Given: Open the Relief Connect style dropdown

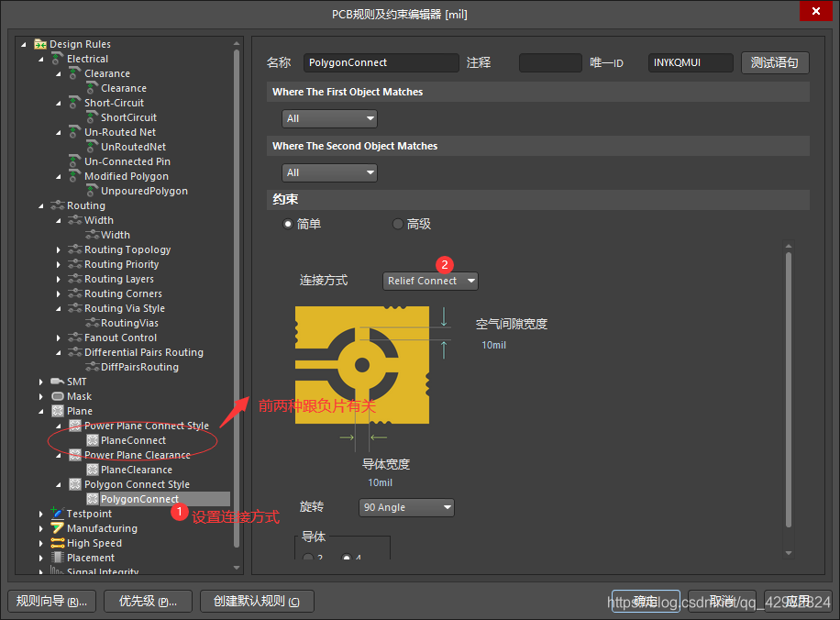Looking at the screenshot, I should coord(430,281).
